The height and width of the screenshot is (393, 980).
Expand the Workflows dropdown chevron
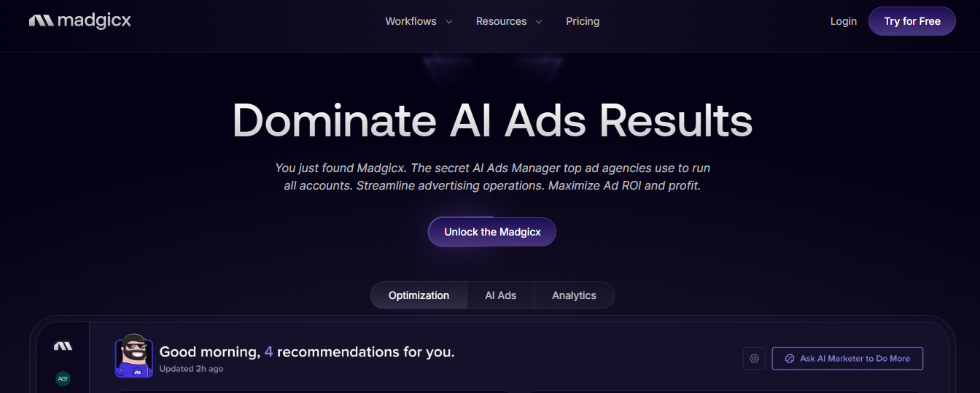click(449, 22)
